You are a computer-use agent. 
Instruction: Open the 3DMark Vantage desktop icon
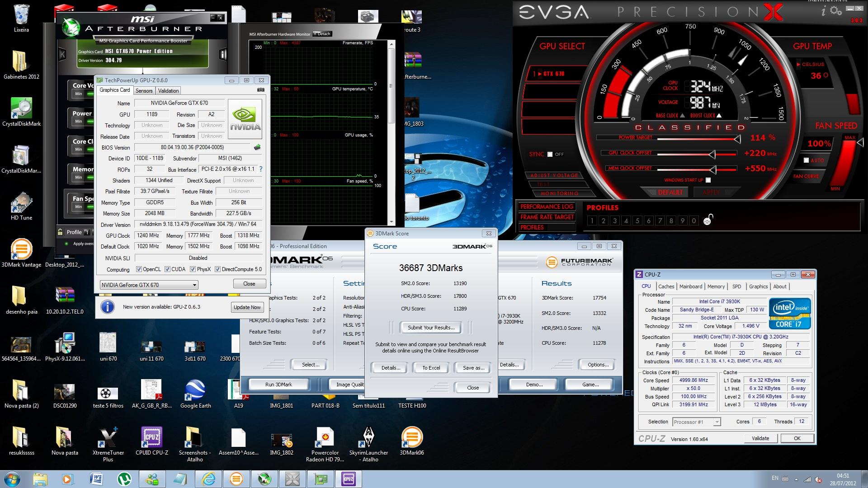pos(21,253)
